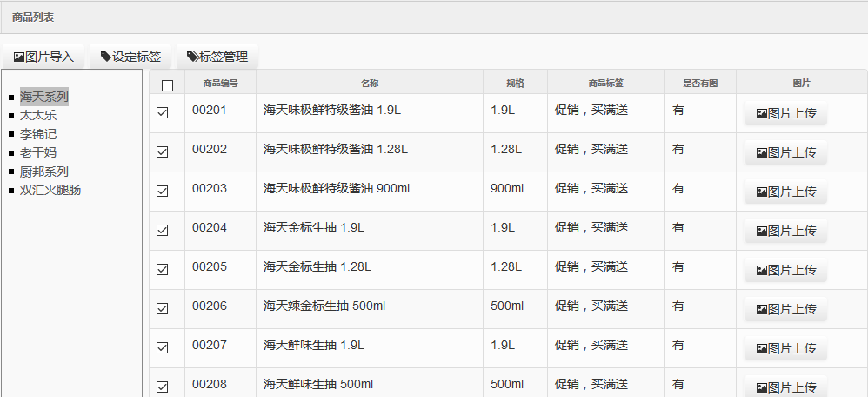Click the 名称 column header
868x397 pixels.
tap(370, 84)
